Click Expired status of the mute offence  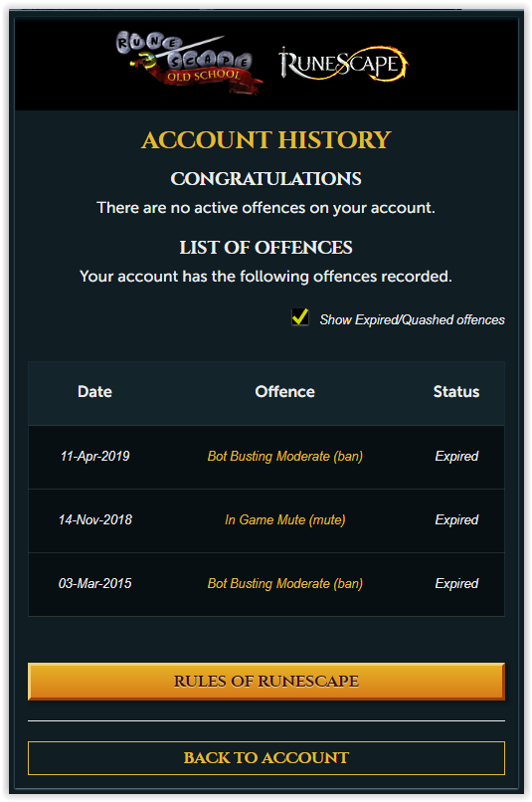pyautogui.click(x=456, y=519)
